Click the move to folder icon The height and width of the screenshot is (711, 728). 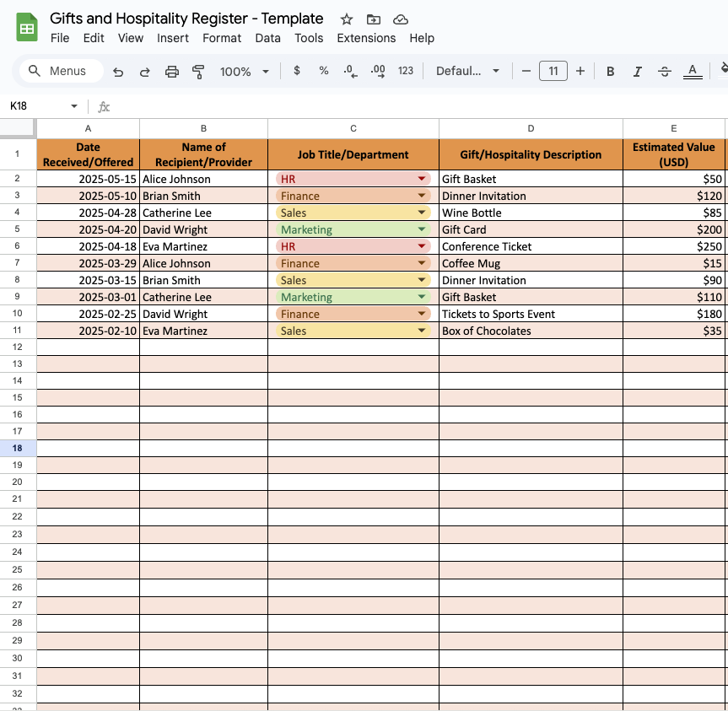tap(374, 19)
